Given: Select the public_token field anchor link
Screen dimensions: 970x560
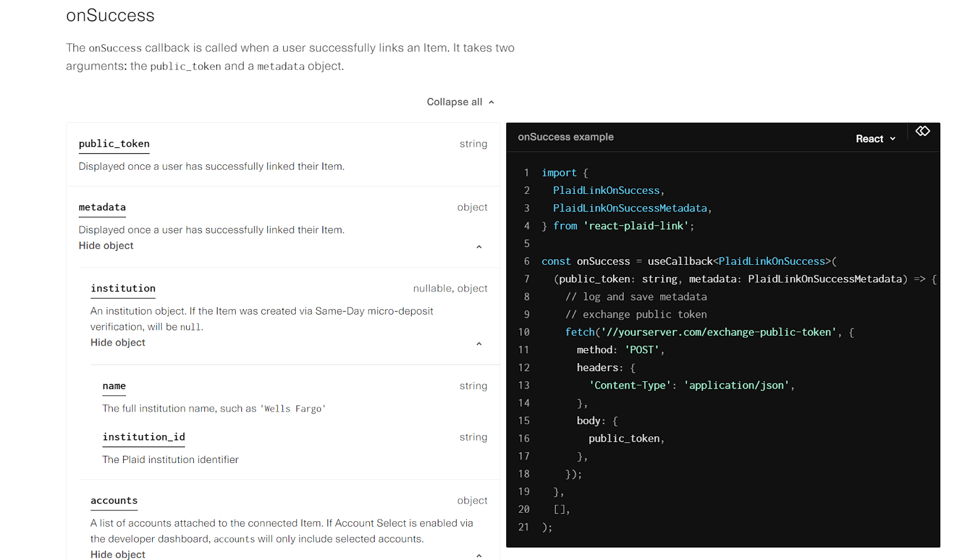Looking at the screenshot, I should coord(114,144).
